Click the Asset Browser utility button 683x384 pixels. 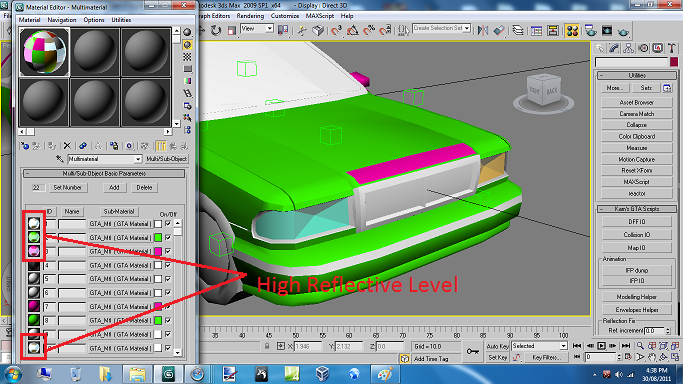coord(636,102)
